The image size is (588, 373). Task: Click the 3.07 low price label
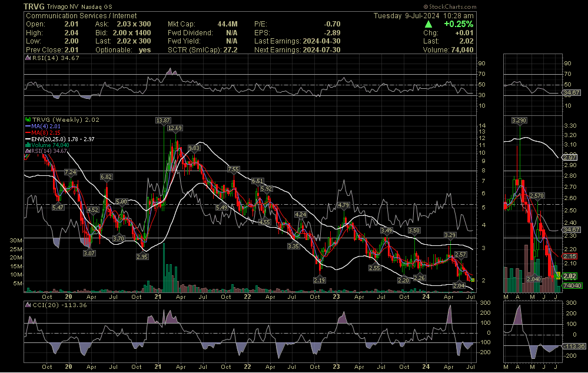pos(89,253)
